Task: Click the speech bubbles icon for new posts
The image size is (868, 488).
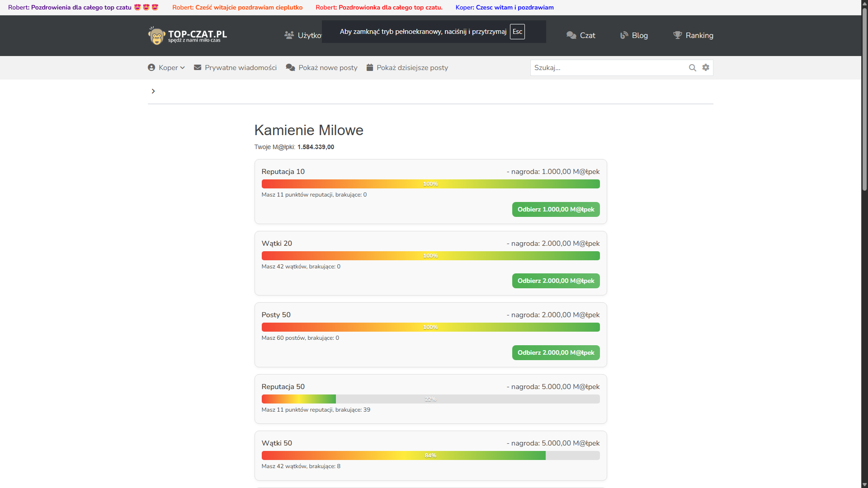Action: click(290, 67)
